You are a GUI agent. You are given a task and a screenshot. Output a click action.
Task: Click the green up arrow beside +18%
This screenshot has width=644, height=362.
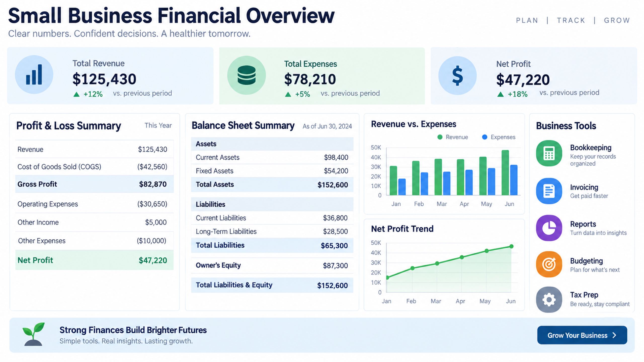point(501,94)
